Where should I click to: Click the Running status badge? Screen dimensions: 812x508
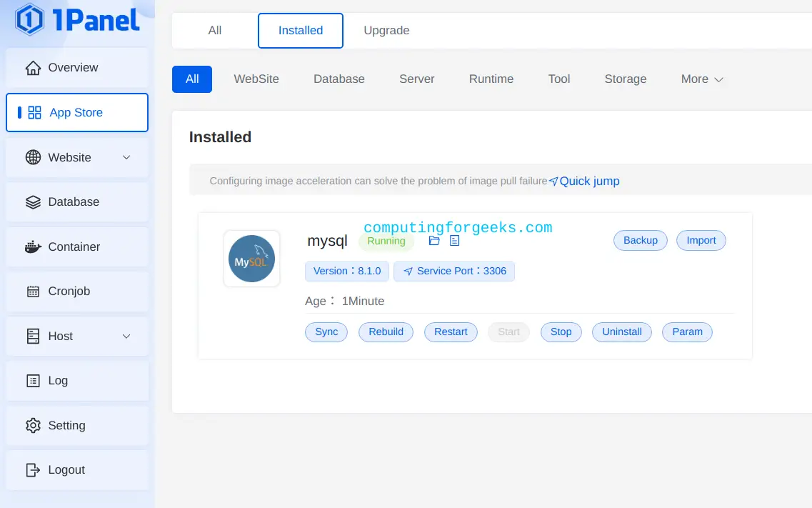click(386, 241)
